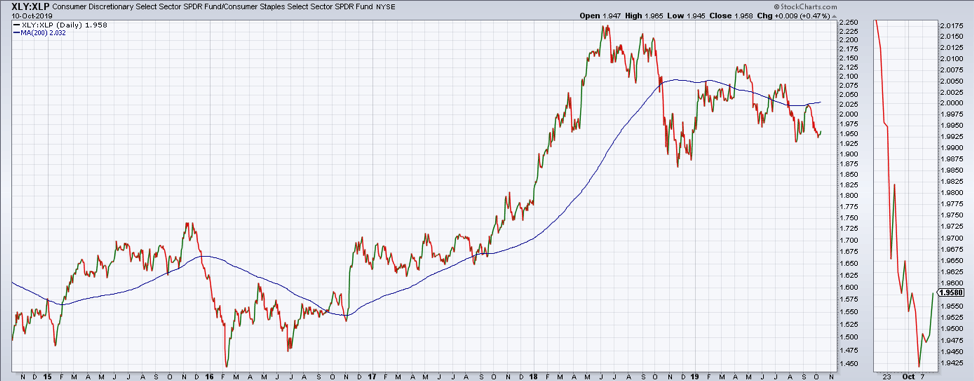This screenshot has width=974, height=381.
Task: Click the 17 year marker on time axis
Action: click(371, 376)
